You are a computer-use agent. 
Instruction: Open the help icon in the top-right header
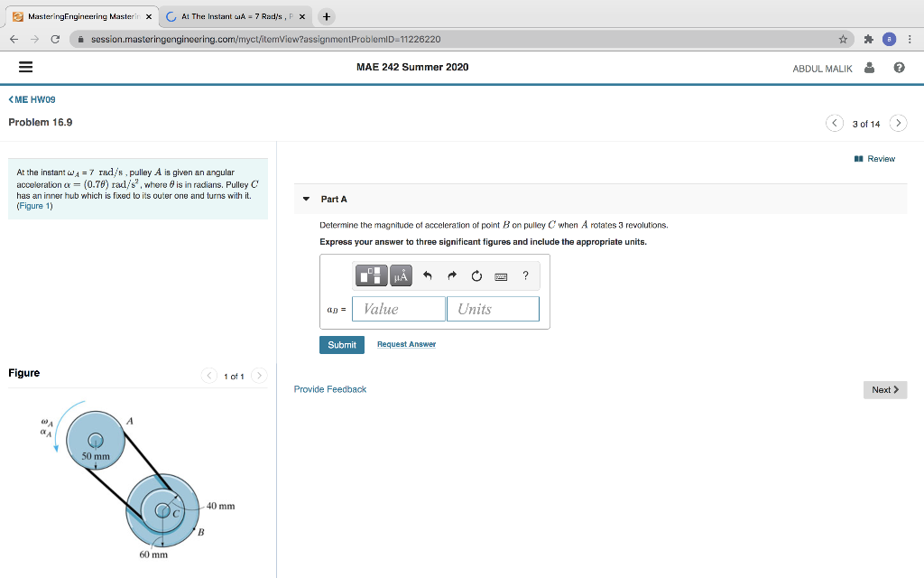click(x=899, y=67)
